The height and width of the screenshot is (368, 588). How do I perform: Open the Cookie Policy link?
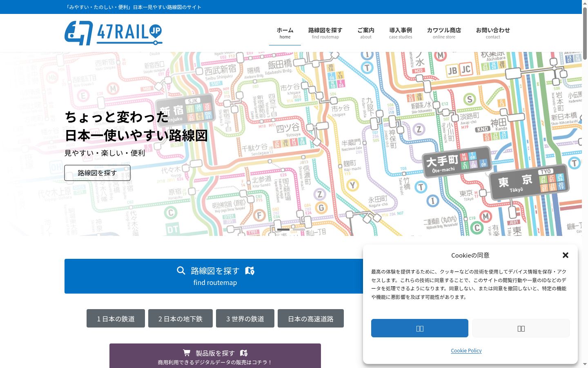[466, 350]
